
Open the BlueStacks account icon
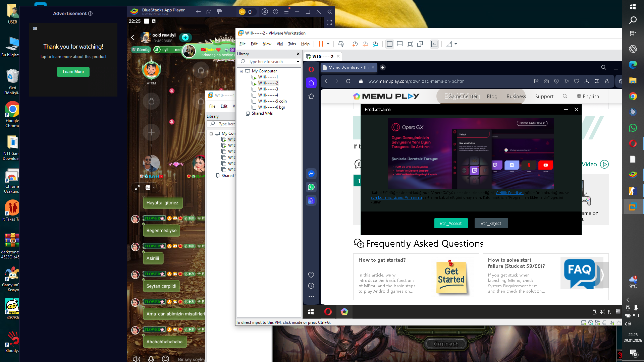click(265, 12)
